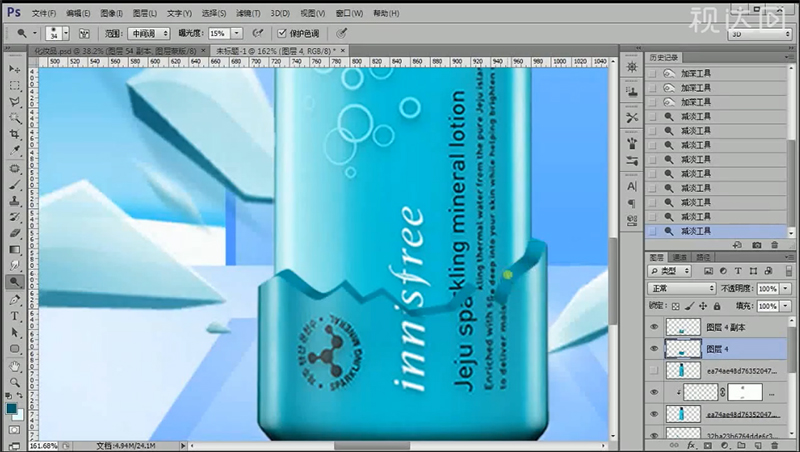The image size is (800, 452).
Task: Select the Gradient tool
Action: click(14, 249)
